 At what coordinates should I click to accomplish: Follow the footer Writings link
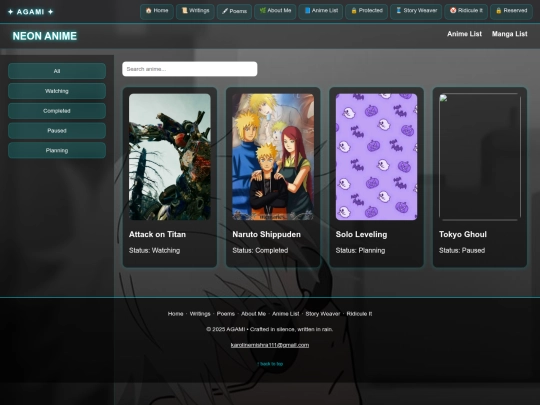point(200,314)
